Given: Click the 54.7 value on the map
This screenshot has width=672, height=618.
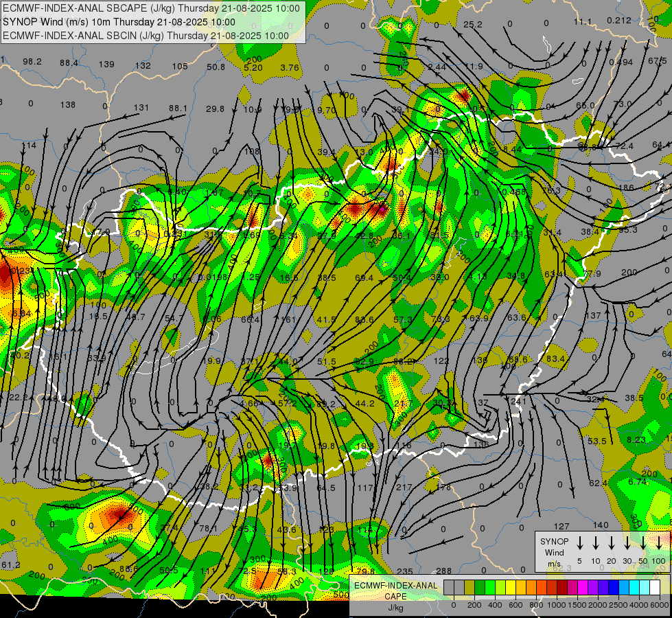Looking at the screenshot, I should tap(174, 318).
